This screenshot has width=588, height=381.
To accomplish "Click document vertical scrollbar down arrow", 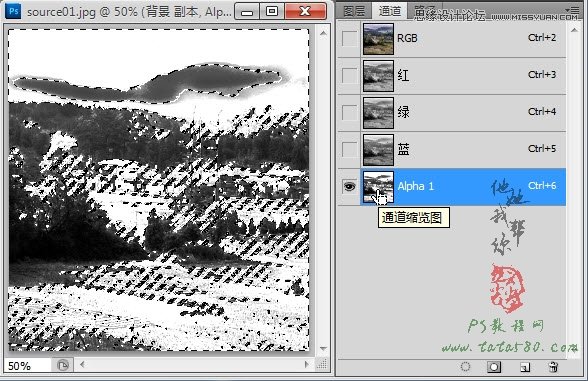I will [323, 348].
